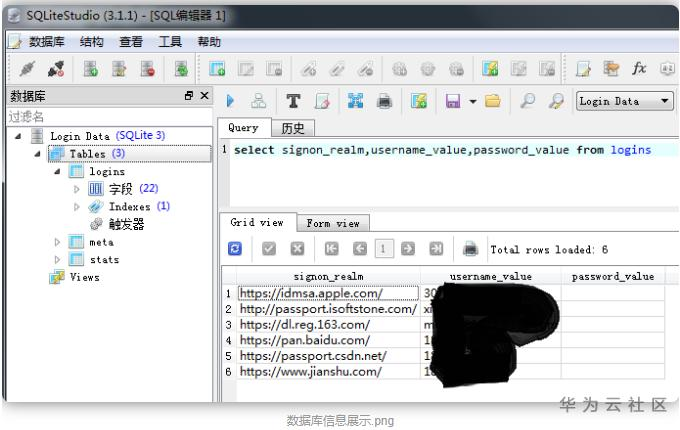Sort by the signon_realm column header
The width and height of the screenshot is (680, 430).
pyautogui.click(x=328, y=277)
